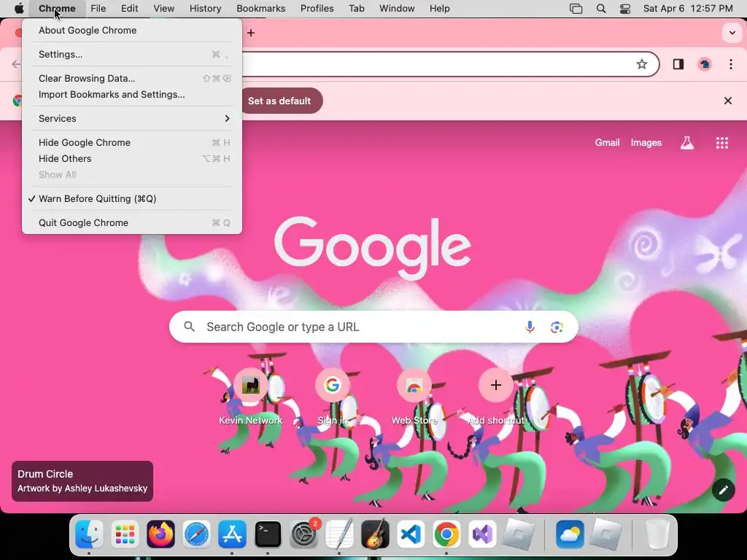Viewport: 747px width, 560px height.
Task: Click Add shortcut button
Action: [495, 397]
